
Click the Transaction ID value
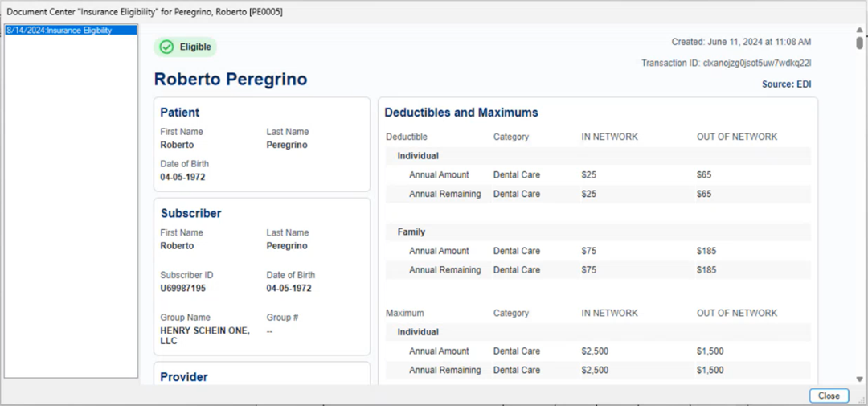coord(756,63)
